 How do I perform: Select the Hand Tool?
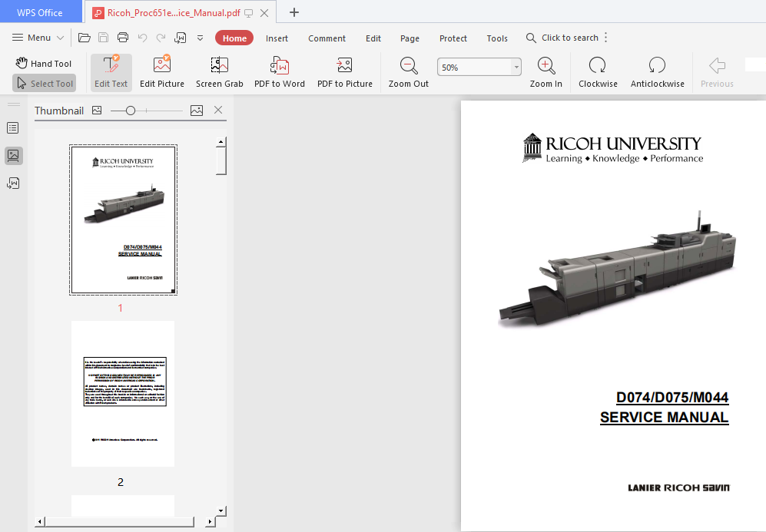click(44, 64)
